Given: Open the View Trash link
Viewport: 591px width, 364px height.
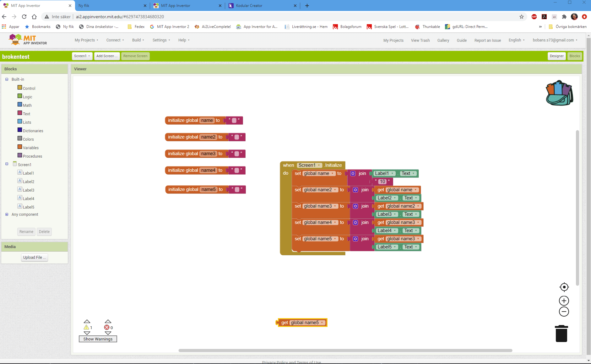Looking at the screenshot, I should point(420,41).
